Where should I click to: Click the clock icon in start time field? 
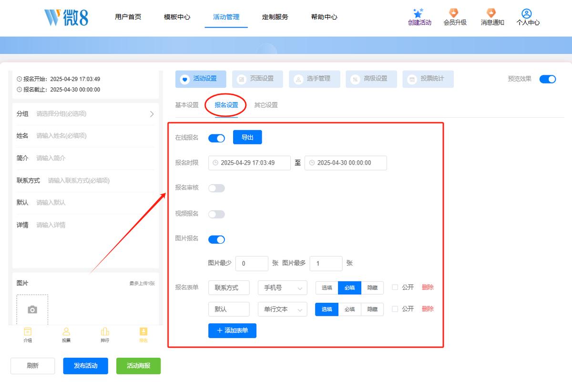click(215, 163)
